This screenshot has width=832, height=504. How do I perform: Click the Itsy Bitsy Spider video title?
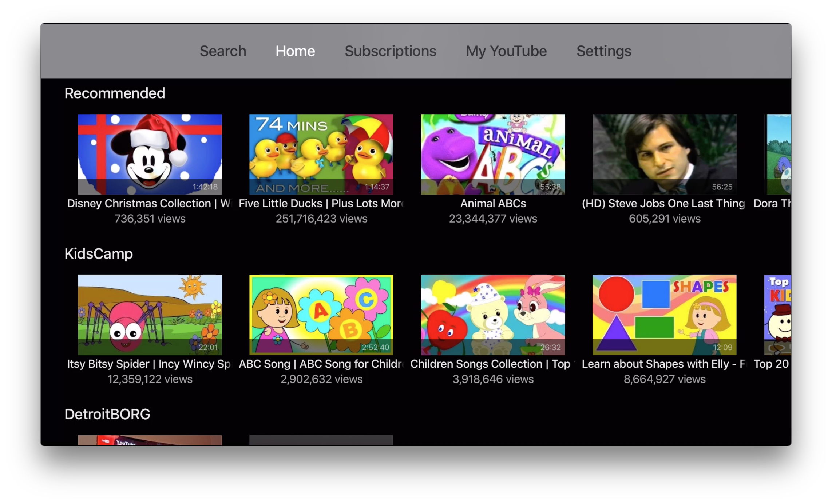[x=148, y=364]
